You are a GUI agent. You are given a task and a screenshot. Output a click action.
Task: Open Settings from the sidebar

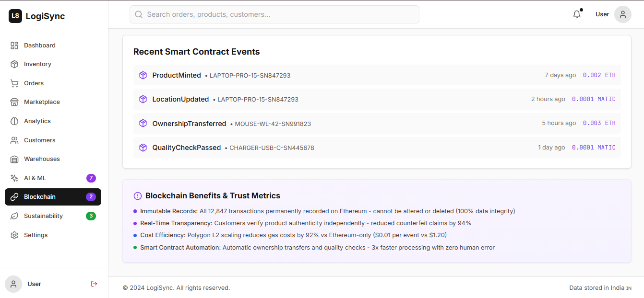pyautogui.click(x=36, y=235)
